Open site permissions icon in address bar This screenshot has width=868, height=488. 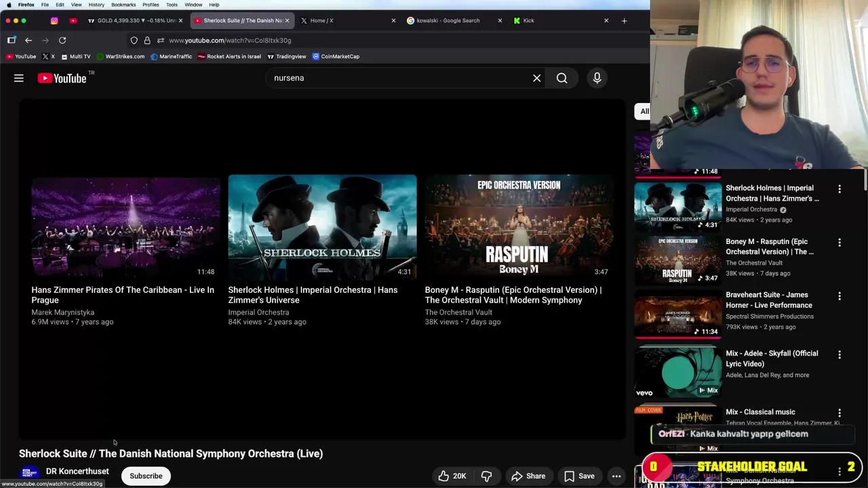(x=161, y=40)
